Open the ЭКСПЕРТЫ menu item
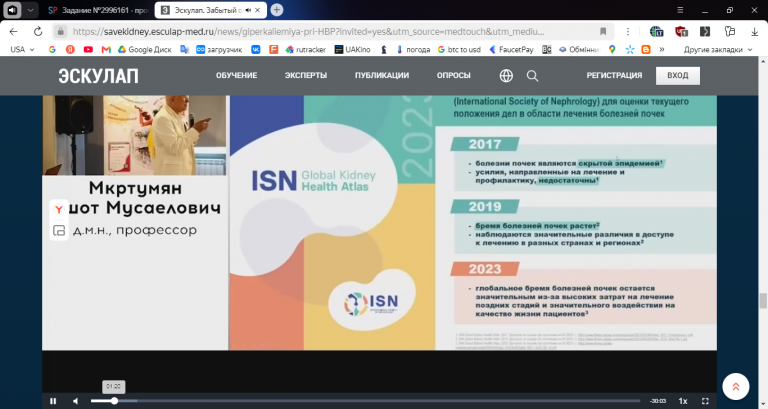The height and width of the screenshot is (409, 768). (x=306, y=75)
